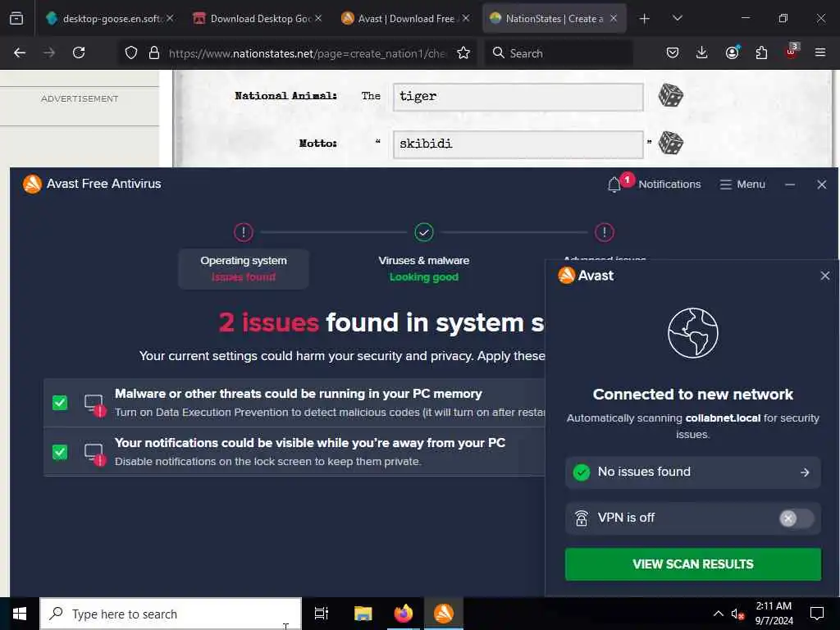Click the data execution prevention issue row

(294, 403)
